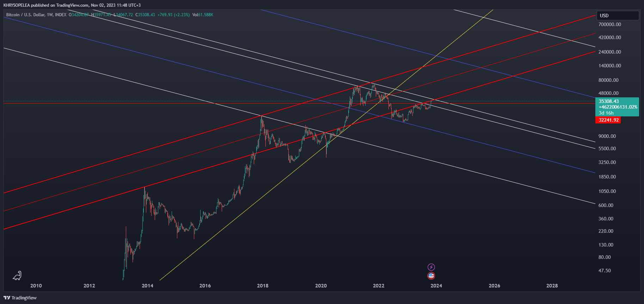Click the 2028 year label on time axis
The image size is (644, 304).
click(x=552, y=286)
